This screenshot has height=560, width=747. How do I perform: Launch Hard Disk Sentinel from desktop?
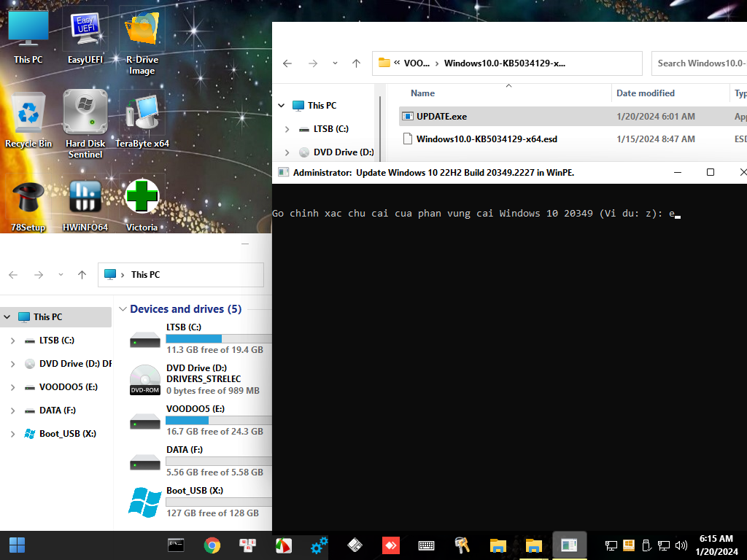(x=85, y=125)
